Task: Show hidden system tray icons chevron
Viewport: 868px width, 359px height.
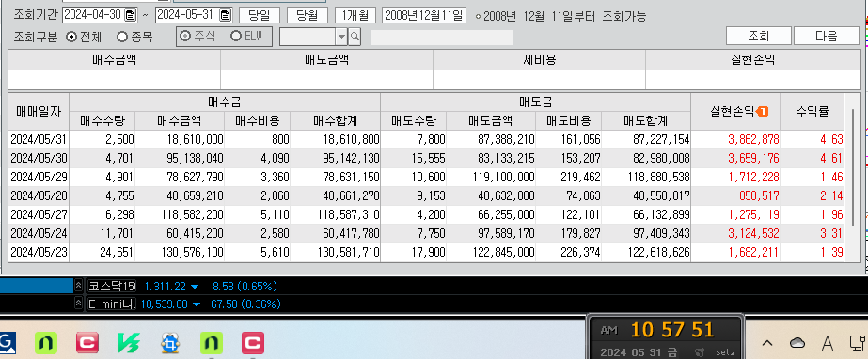Action: tap(767, 344)
